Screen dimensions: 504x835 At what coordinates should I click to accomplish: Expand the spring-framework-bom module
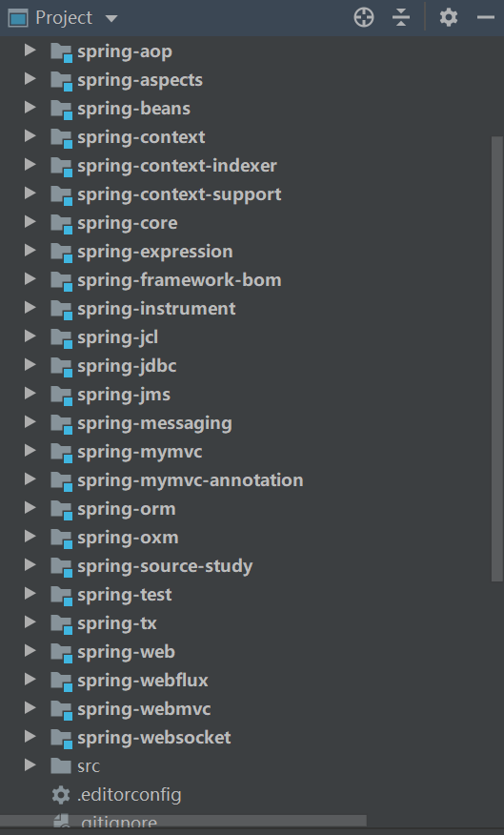30,279
